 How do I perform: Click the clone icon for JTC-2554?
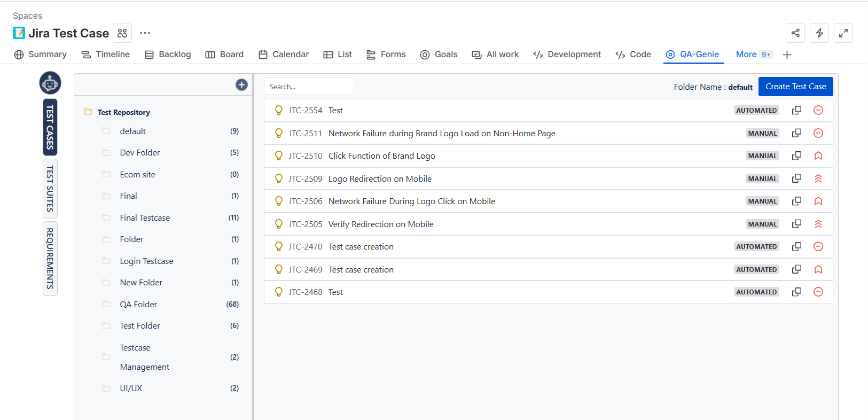point(796,110)
